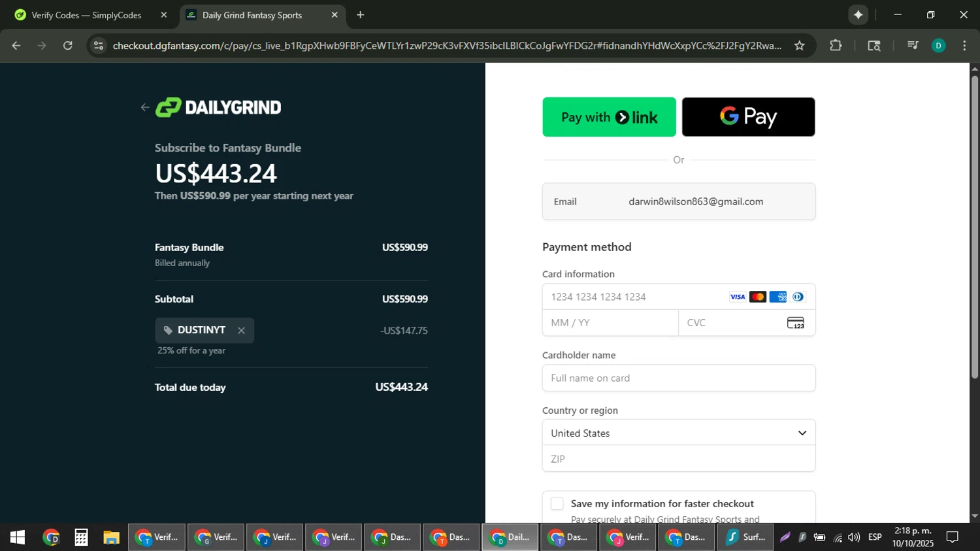The height and width of the screenshot is (551, 980).
Task: Click the scrollbar up arrow
Action: pos(974,69)
